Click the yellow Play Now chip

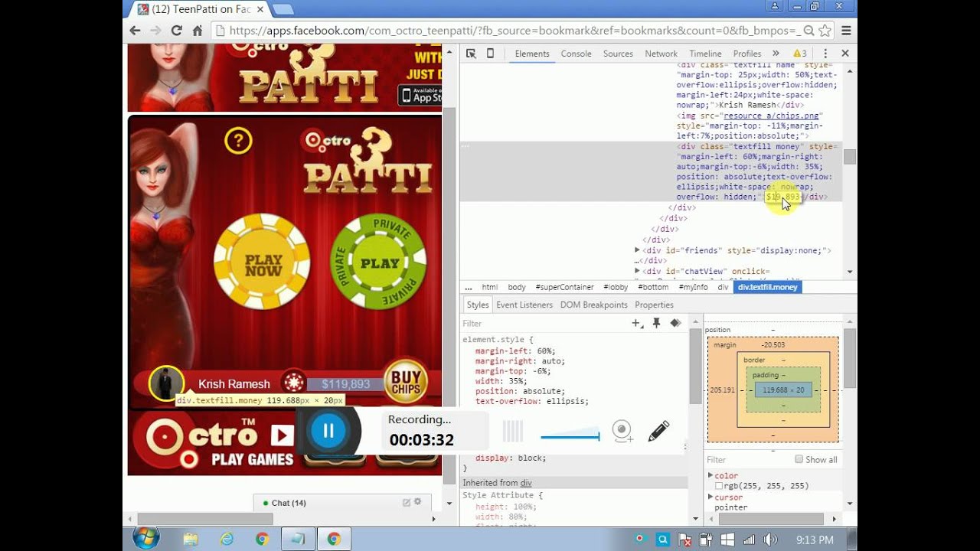click(262, 262)
